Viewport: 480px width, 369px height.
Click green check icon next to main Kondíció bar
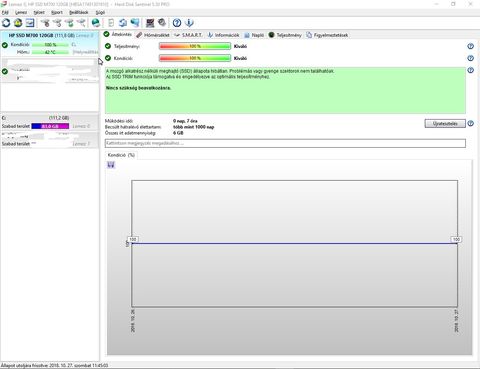108,58
